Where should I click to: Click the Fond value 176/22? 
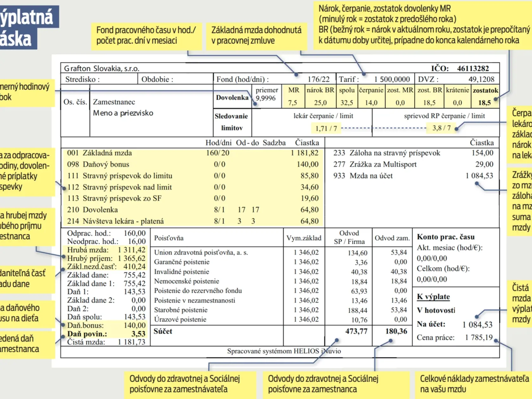[319, 79]
